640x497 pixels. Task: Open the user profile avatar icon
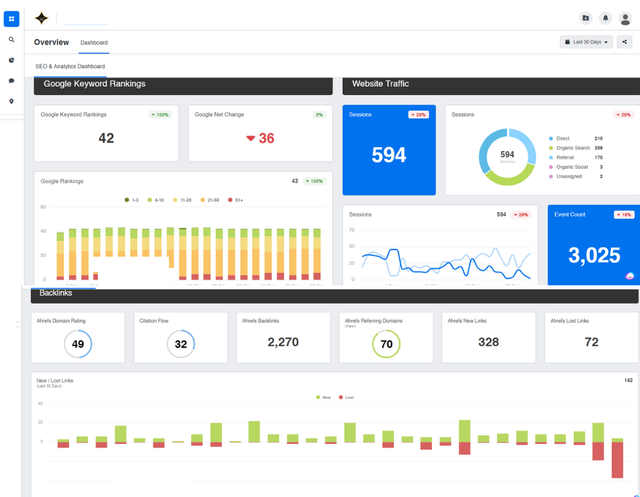tap(625, 19)
